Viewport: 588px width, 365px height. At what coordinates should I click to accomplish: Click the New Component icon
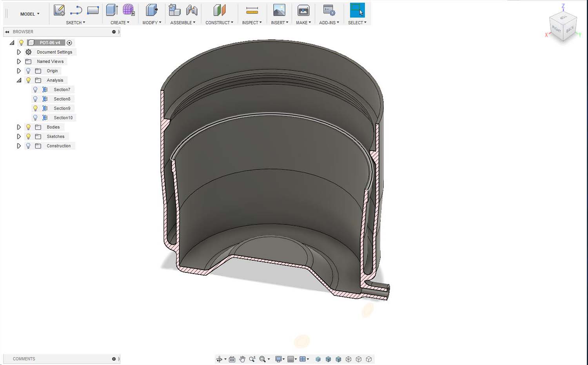coord(174,10)
